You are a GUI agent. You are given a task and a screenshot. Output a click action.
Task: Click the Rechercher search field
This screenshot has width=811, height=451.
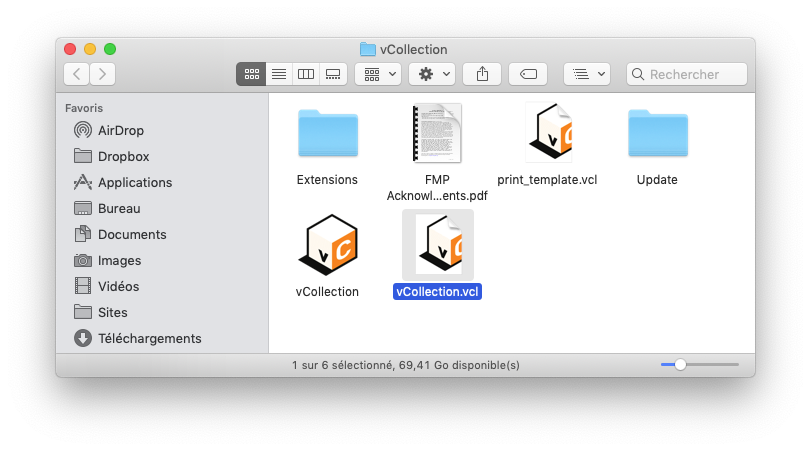[x=687, y=74]
